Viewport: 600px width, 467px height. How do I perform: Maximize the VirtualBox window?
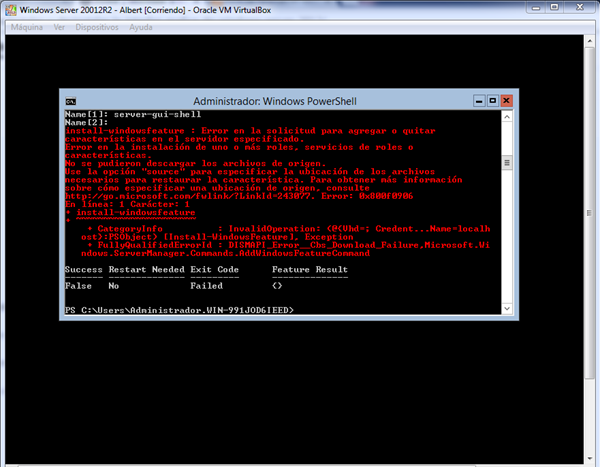(x=554, y=7)
